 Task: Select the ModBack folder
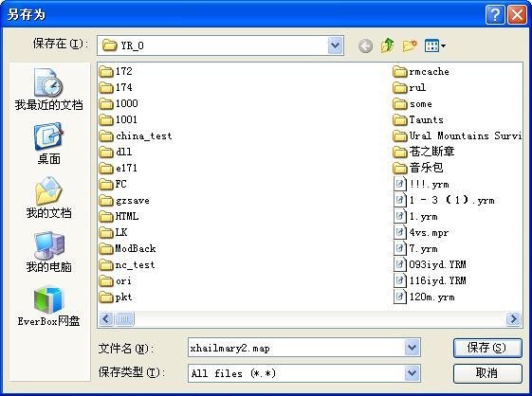click(128, 248)
